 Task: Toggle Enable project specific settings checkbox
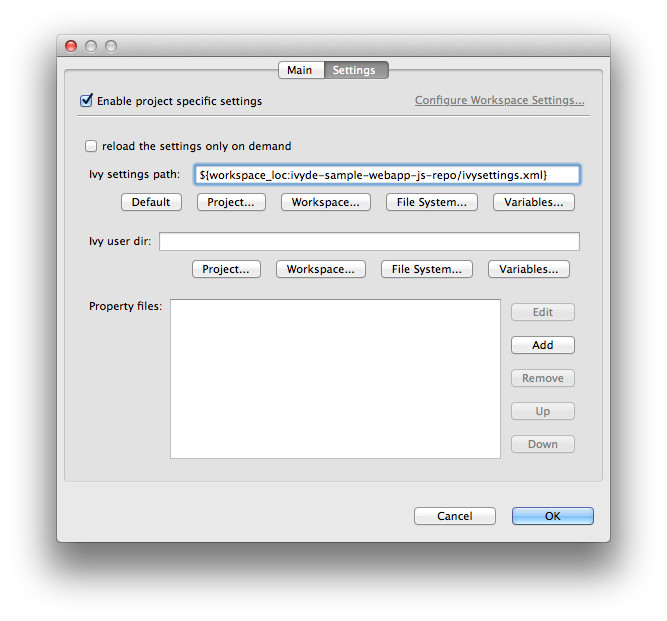click(x=87, y=101)
